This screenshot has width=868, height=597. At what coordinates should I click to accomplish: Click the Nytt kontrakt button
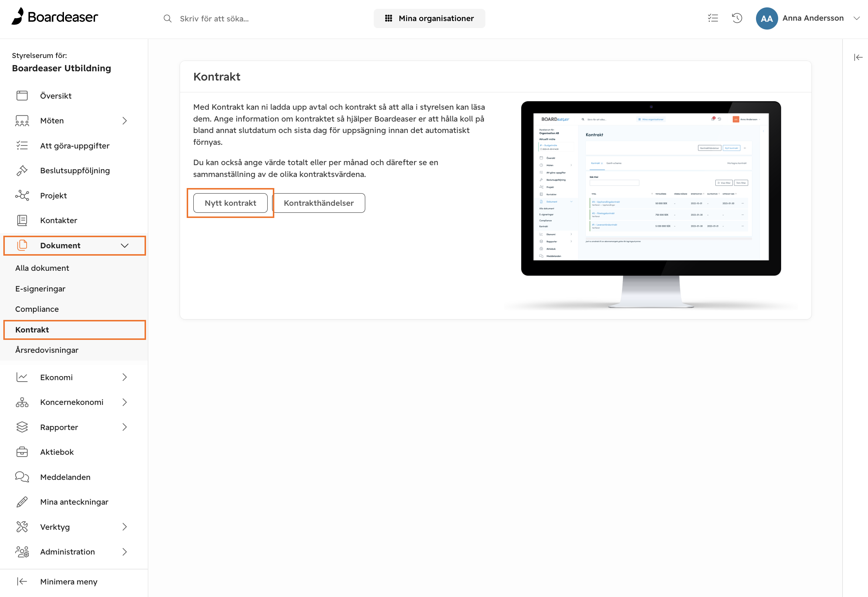click(230, 203)
